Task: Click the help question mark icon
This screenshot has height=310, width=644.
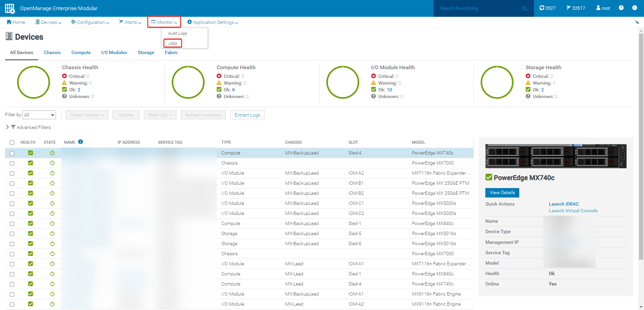Action: pos(621,8)
